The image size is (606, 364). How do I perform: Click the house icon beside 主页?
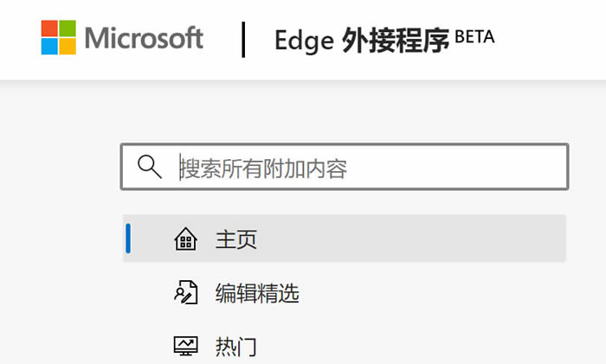pos(185,239)
